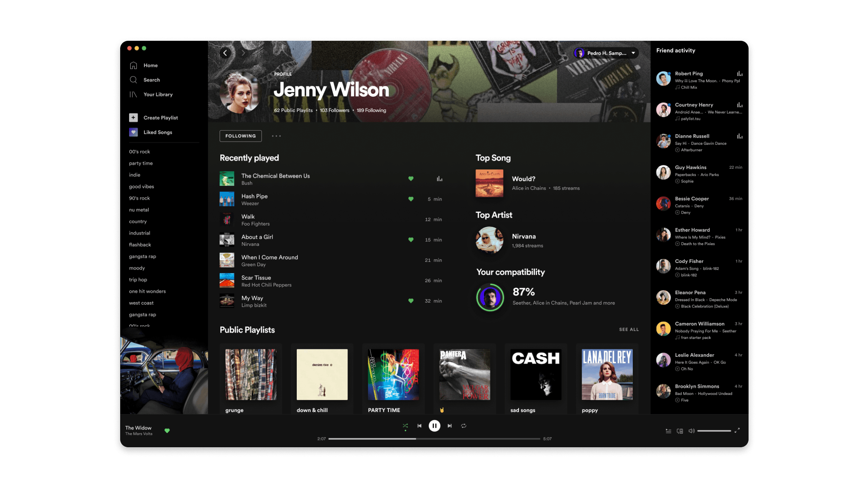Open Liked Songs with the heart icon
The height and width of the screenshot is (488, 868).
(x=133, y=132)
